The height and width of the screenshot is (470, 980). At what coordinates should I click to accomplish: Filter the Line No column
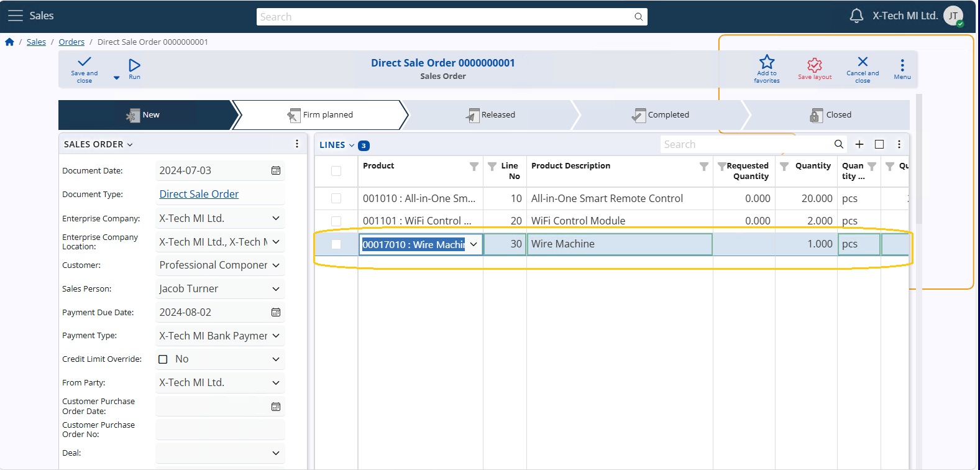(492, 166)
